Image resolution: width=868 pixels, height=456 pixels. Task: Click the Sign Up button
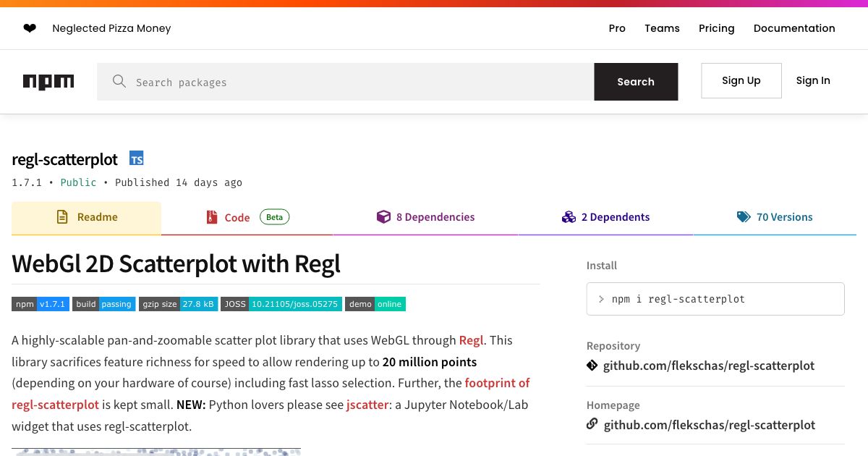[741, 80]
